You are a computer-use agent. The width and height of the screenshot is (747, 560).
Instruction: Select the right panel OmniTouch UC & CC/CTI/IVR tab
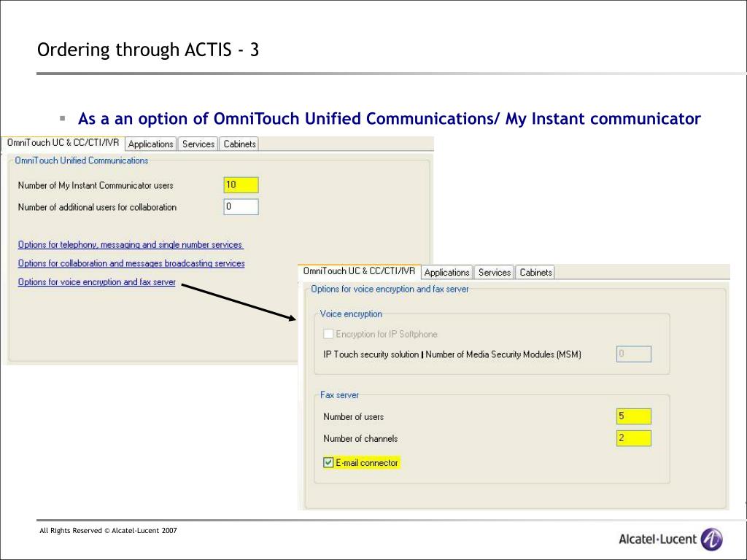point(359,271)
